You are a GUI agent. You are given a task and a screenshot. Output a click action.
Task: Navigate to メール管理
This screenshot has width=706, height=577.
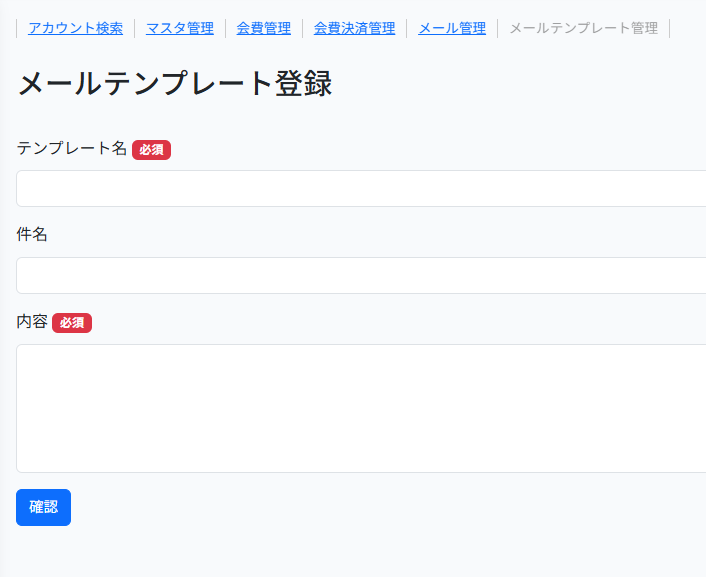[452, 28]
